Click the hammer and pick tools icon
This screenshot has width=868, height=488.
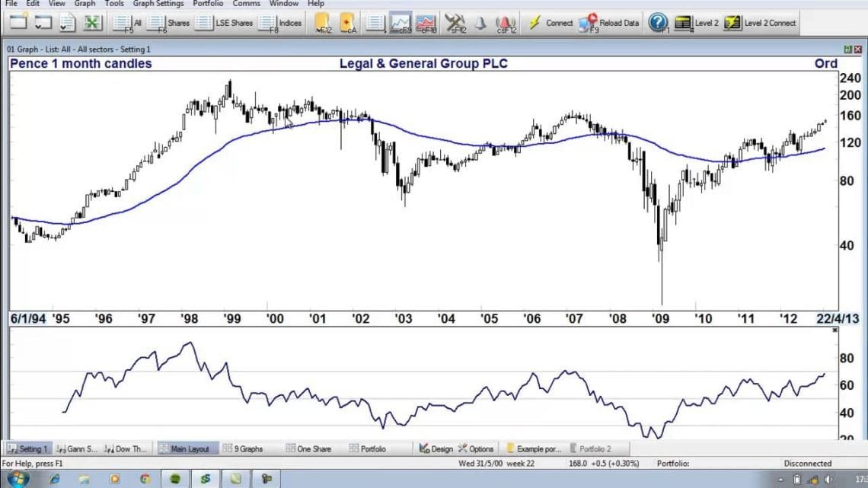(455, 23)
